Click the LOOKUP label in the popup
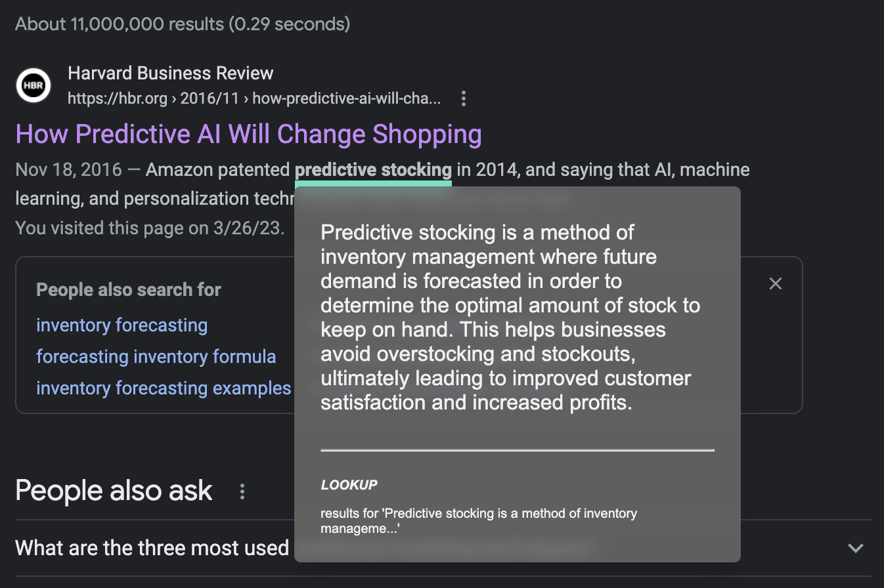This screenshot has height=588, width=884. tap(349, 486)
